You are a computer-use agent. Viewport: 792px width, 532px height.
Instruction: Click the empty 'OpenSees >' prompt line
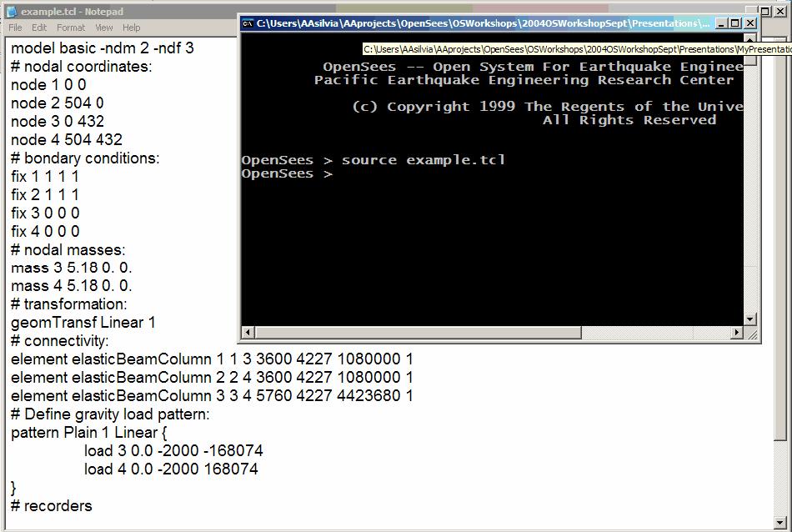pos(287,173)
